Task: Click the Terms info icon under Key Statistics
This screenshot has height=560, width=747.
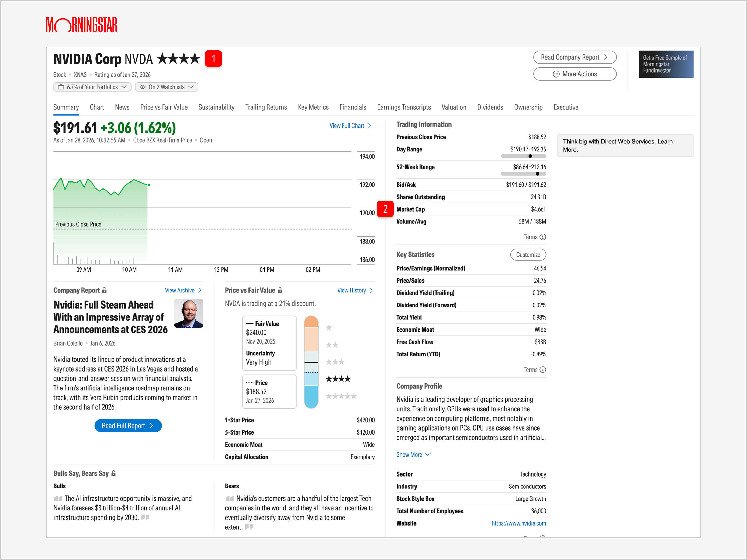Action: 543,370
